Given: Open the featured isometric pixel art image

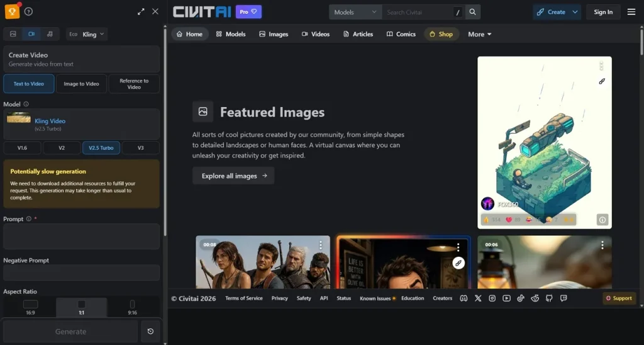Looking at the screenshot, I should pyautogui.click(x=544, y=142).
